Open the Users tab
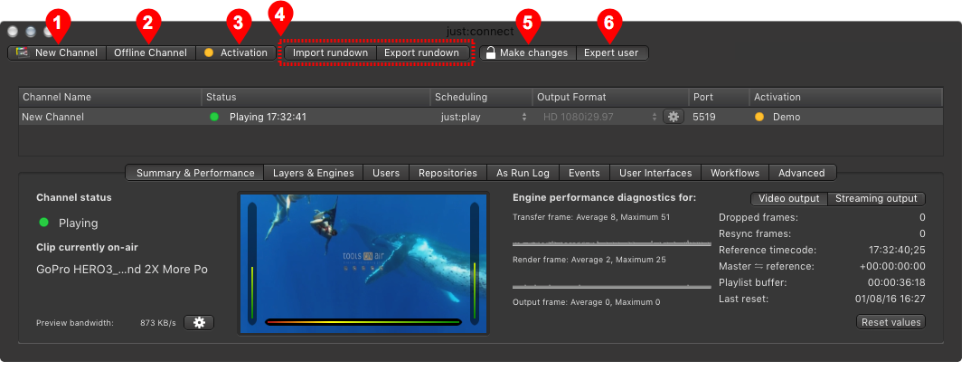This screenshot has height=380, width=980. tap(386, 173)
